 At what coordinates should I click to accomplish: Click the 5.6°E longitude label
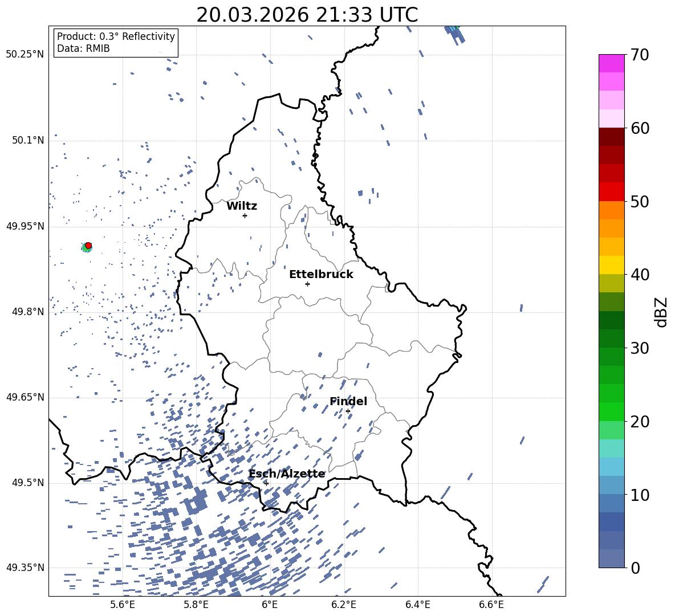[x=123, y=605]
